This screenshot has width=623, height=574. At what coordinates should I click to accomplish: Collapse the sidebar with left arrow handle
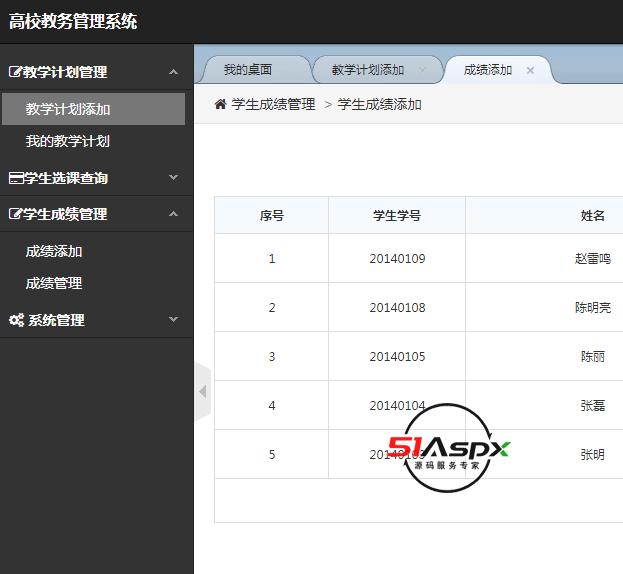(203, 392)
